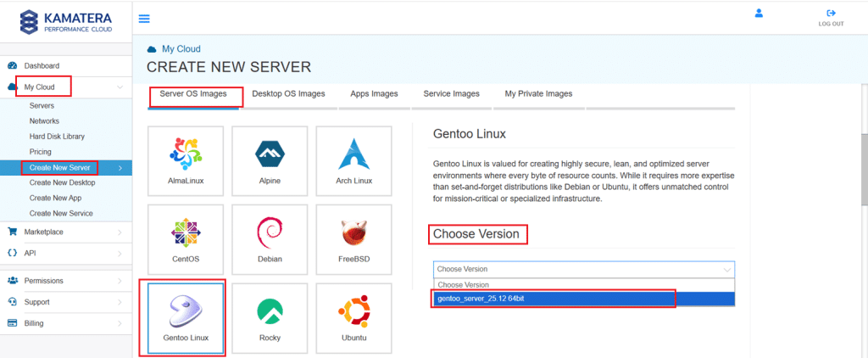Screen dimensions: 868x358
Task: Select the CentOS OS image
Action: [186, 239]
